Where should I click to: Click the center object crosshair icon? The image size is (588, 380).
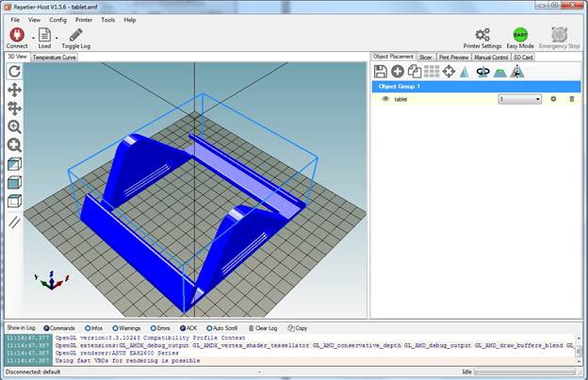click(x=449, y=72)
